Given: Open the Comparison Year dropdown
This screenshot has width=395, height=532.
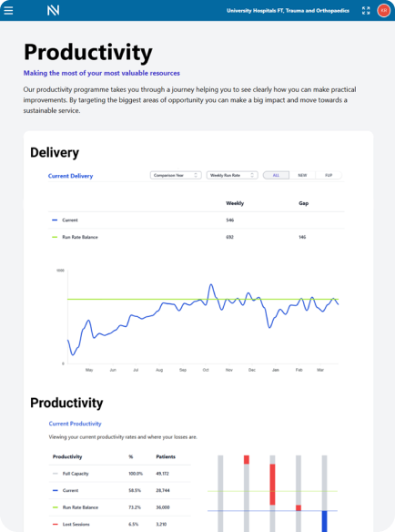Looking at the screenshot, I should click(x=176, y=175).
